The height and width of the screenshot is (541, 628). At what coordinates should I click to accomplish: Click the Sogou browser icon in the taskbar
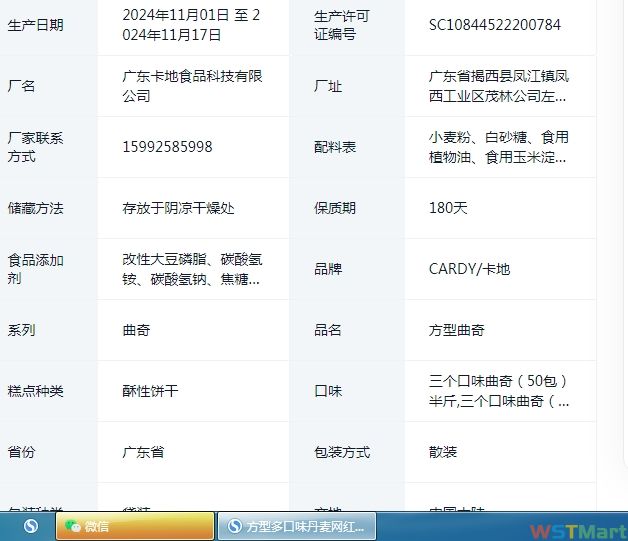[x=31, y=526]
